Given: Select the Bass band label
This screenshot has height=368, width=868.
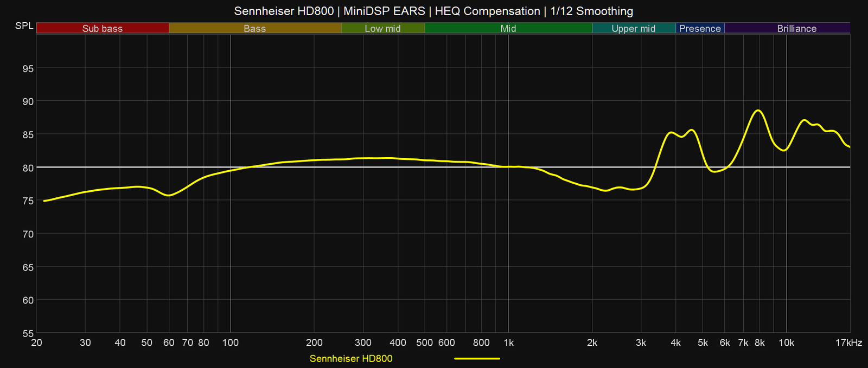Looking at the screenshot, I should pos(254,28).
